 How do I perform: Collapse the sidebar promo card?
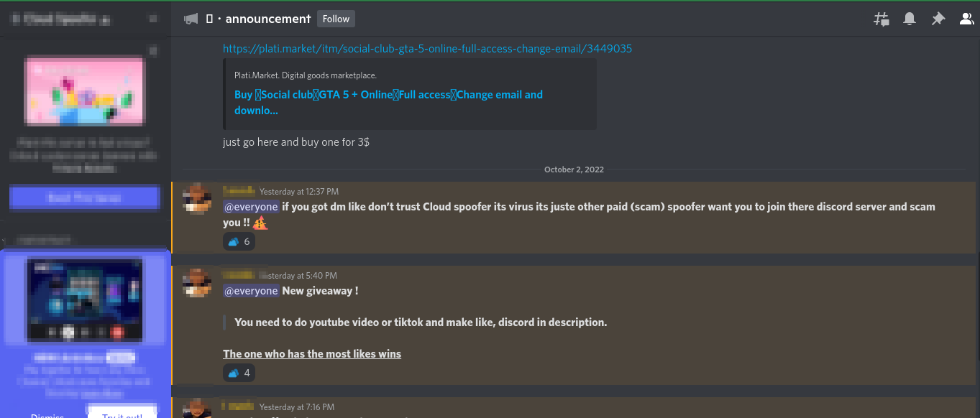click(152, 51)
